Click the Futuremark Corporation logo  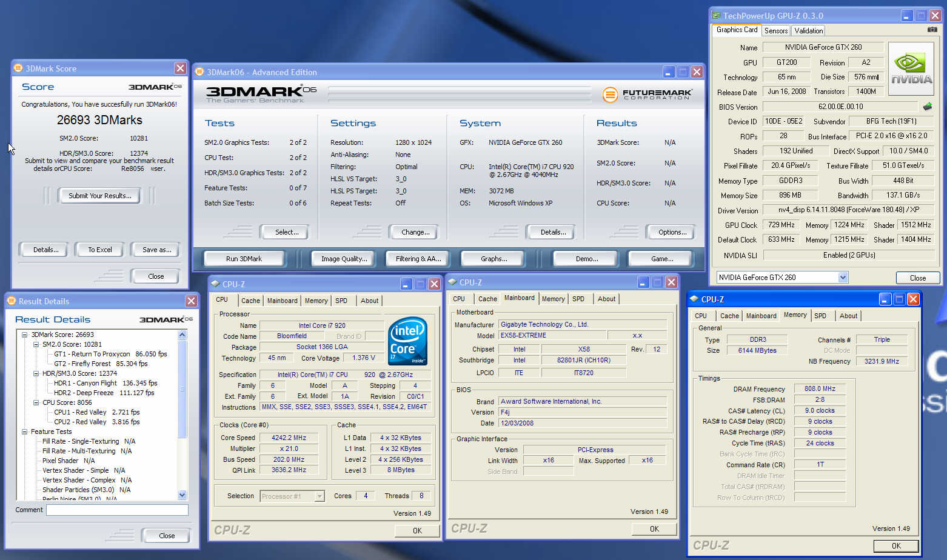coord(647,95)
